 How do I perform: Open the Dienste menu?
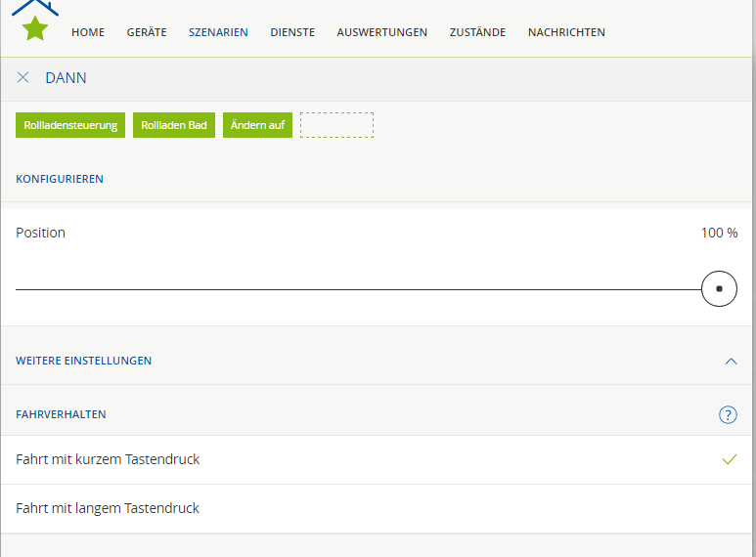pos(292,32)
